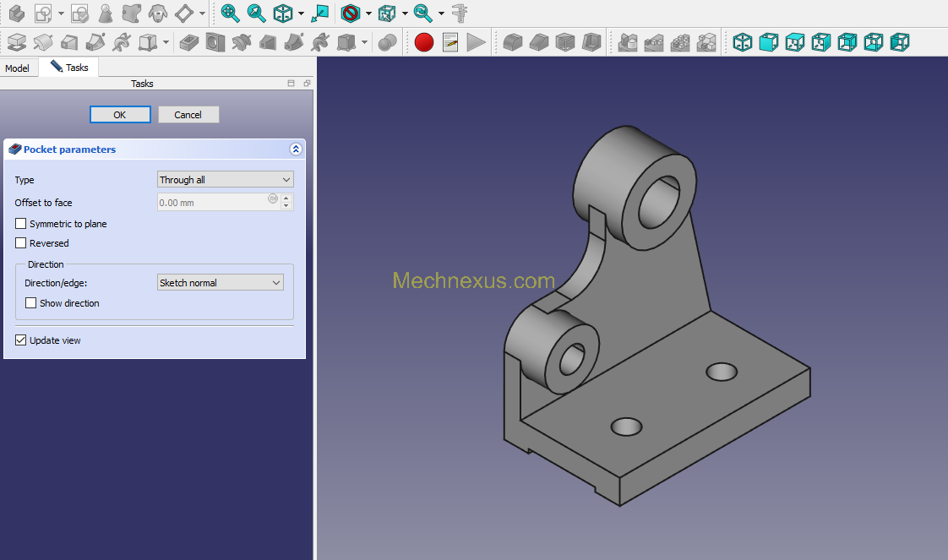Viewport: 948px width, 560px height.
Task: Switch to the Tasks tab
Action: pyautogui.click(x=69, y=67)
